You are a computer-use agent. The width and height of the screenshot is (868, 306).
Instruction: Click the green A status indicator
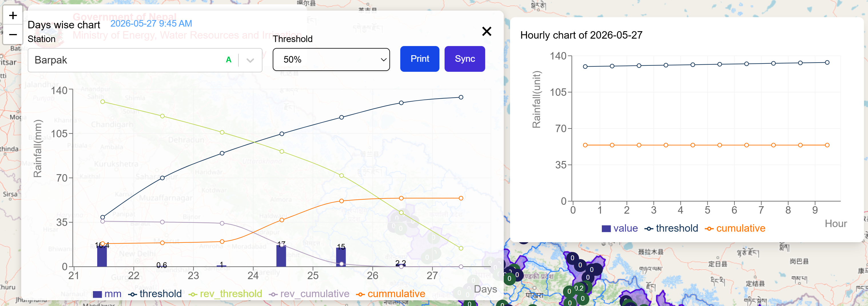click(229, 60)
